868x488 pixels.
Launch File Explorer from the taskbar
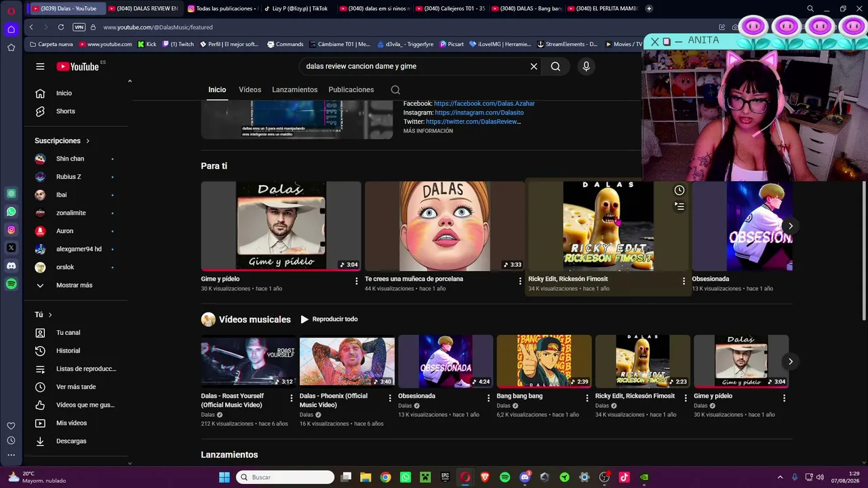point(366,477)
